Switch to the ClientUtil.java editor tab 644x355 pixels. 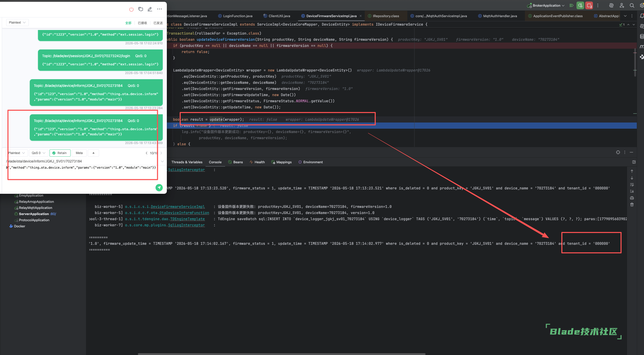(277, 16)
